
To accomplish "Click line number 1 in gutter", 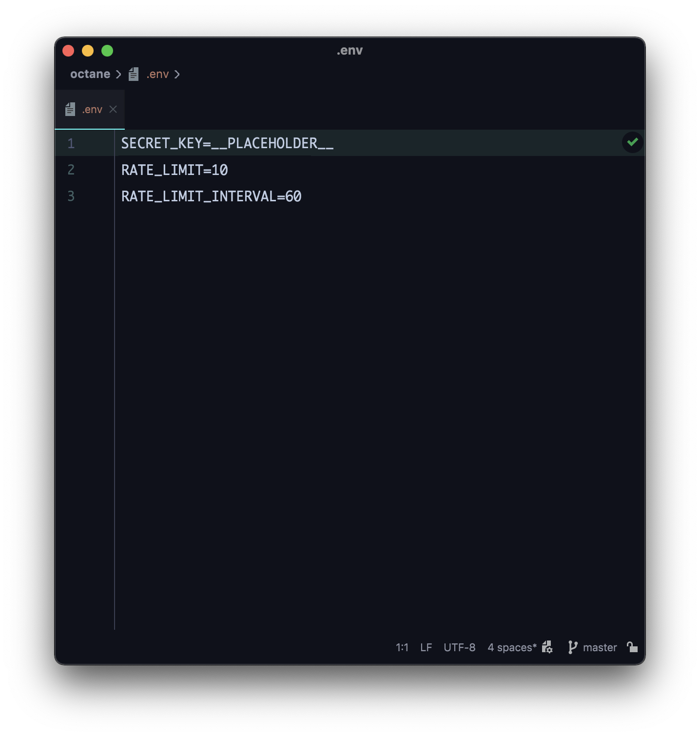I will [x=71, y=143].
